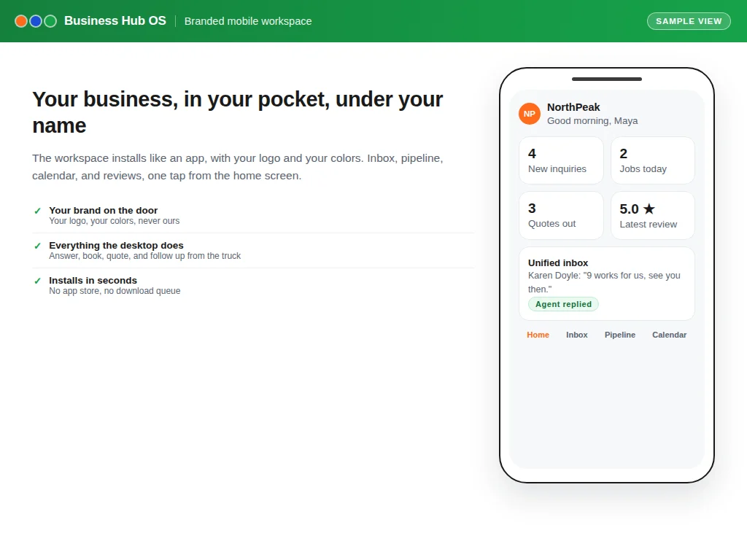Image resolution: width=747 pixels, height=560 pixels.
Task: Click the Good morning, Maya greeting
Action: [x=592, y=121]
